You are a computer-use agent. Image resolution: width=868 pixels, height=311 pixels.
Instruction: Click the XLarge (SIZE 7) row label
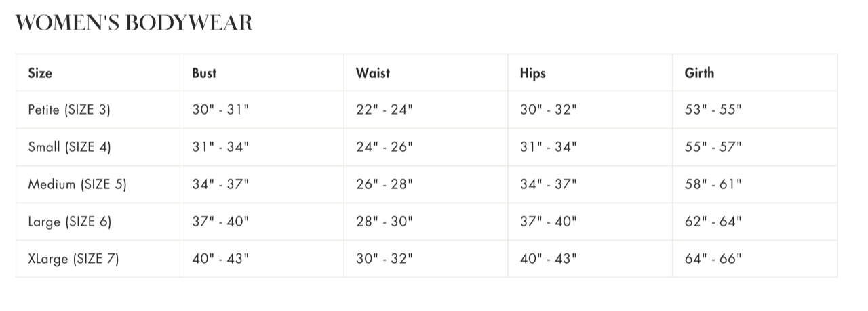click(x=73, y=258)
